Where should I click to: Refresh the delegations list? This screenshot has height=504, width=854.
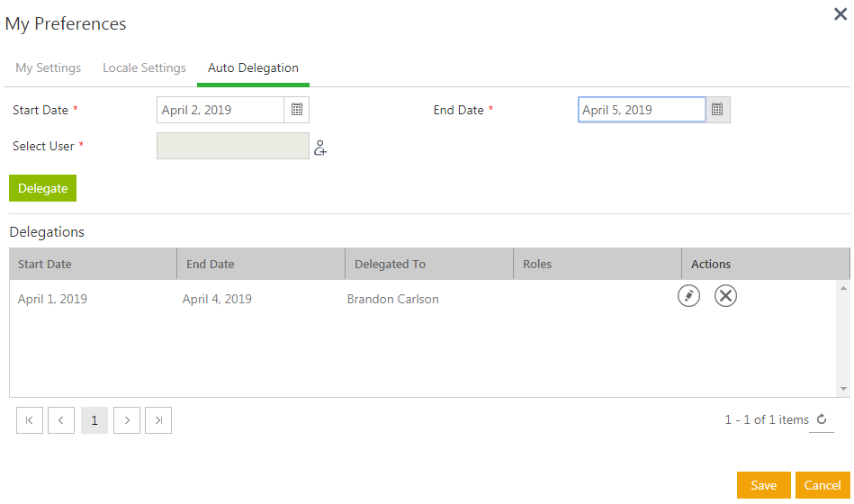tap(821, 419)
